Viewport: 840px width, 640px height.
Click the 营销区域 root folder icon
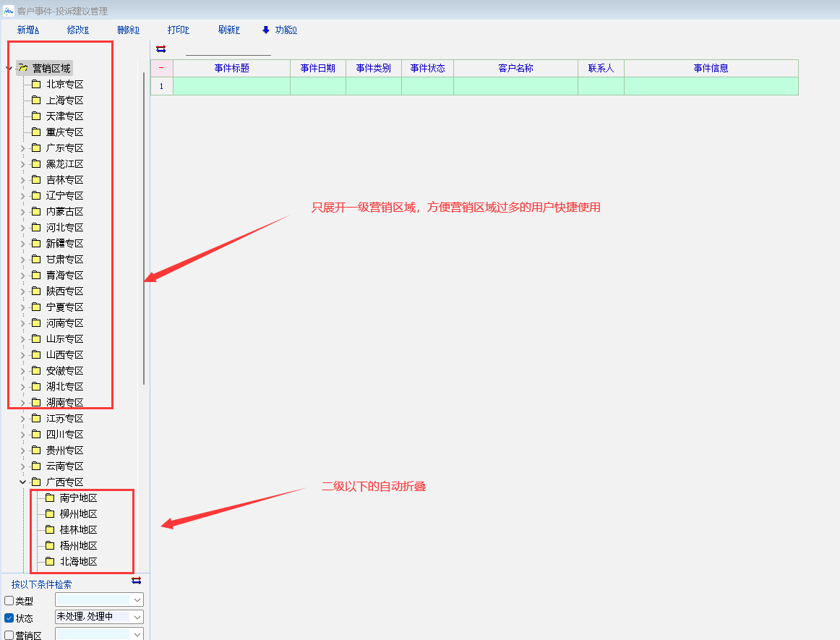[x=23, y=68]
